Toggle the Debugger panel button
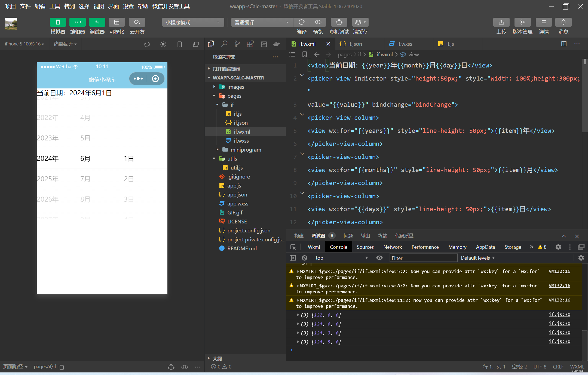 (97, 22)
